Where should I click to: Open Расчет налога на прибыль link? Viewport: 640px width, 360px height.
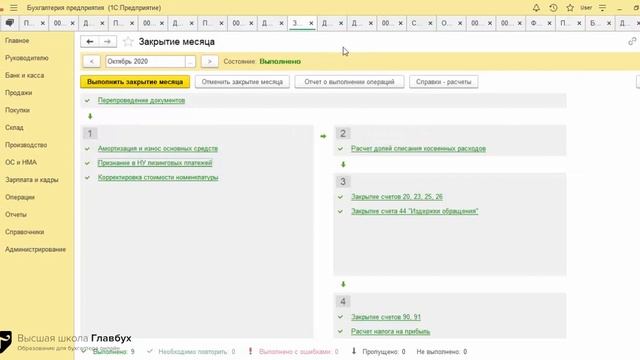click(x=391, y=332)
